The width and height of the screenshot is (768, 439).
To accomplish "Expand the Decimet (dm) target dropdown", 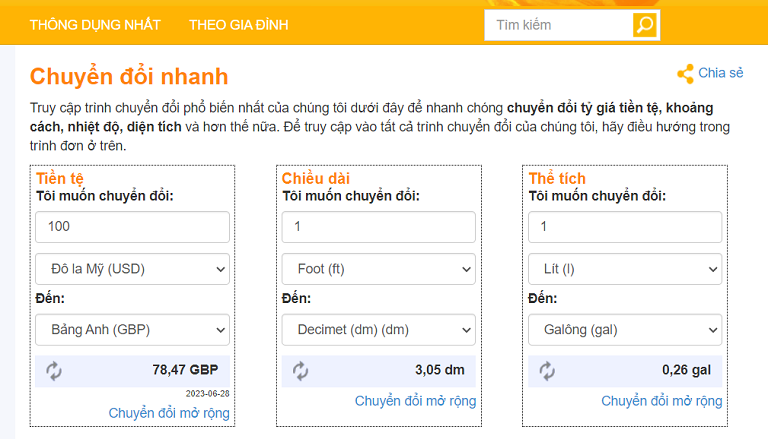I will point(379,330).
